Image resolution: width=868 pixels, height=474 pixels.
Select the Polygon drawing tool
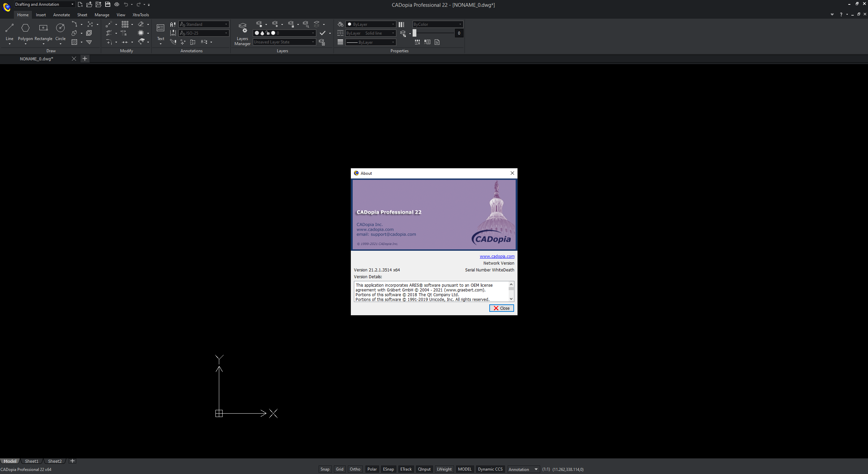click(25, 32)
